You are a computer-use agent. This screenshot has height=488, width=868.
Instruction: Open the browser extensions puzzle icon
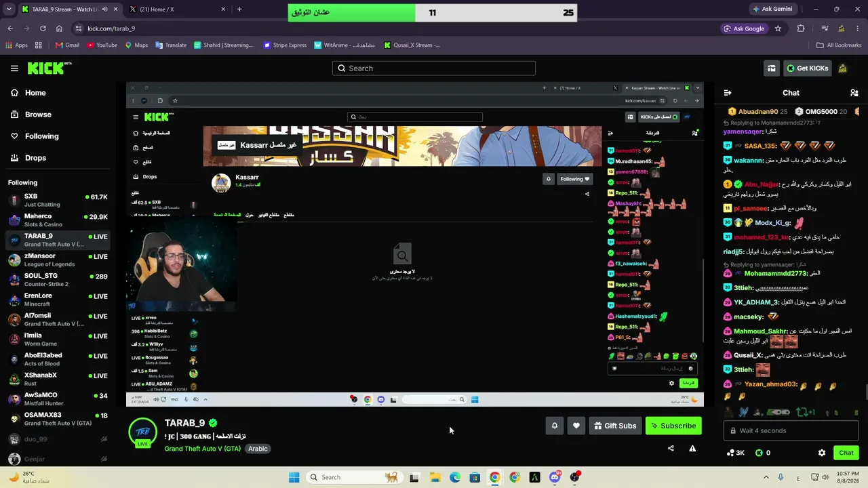pyautogui.click(x=801, y=28)
